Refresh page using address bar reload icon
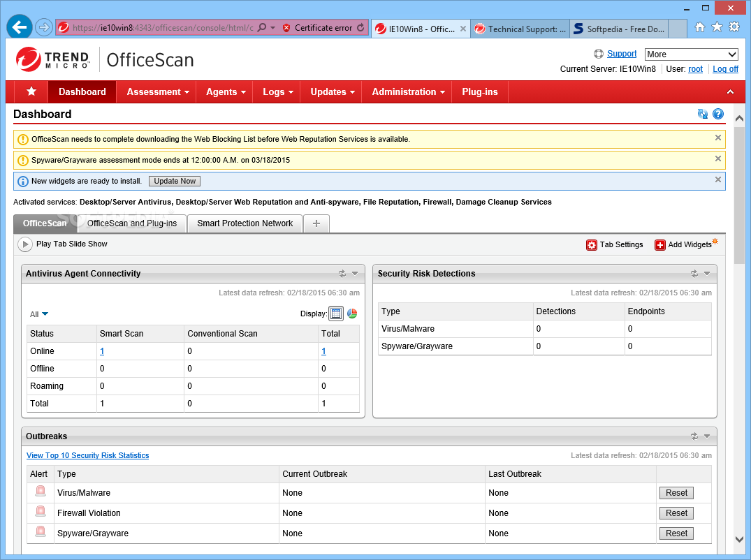Screen dimensions: 751x560 [x=360, y=28]
